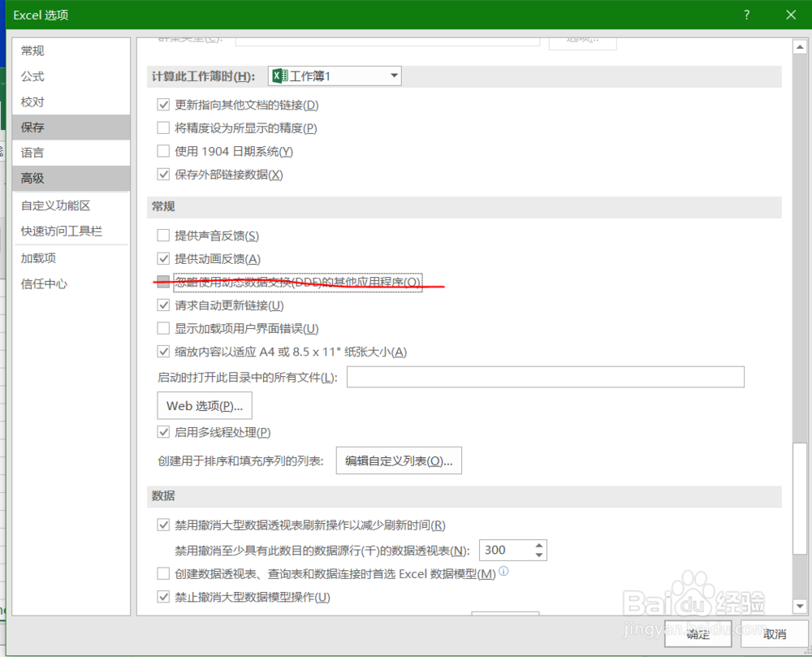Enable 创建数据透视表时首选 Excel 数据模型 checkbox
The image size is (812, 657).
coord(163,573)
